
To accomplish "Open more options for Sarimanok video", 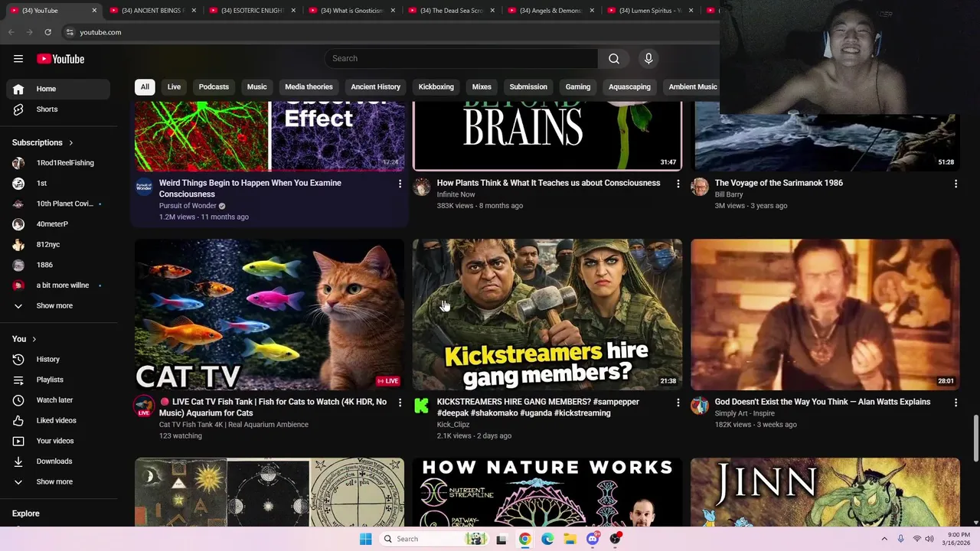I will tap(955, 184).
